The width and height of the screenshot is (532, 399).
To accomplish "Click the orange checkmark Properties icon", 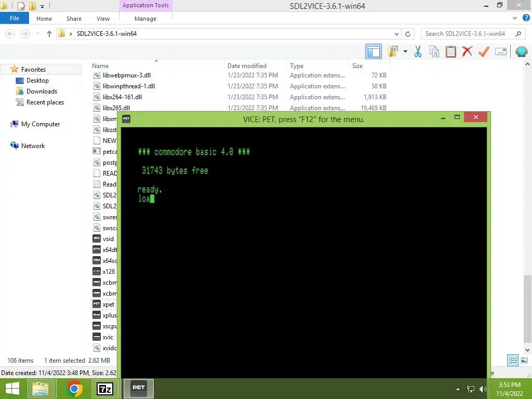I will point(484,51).
